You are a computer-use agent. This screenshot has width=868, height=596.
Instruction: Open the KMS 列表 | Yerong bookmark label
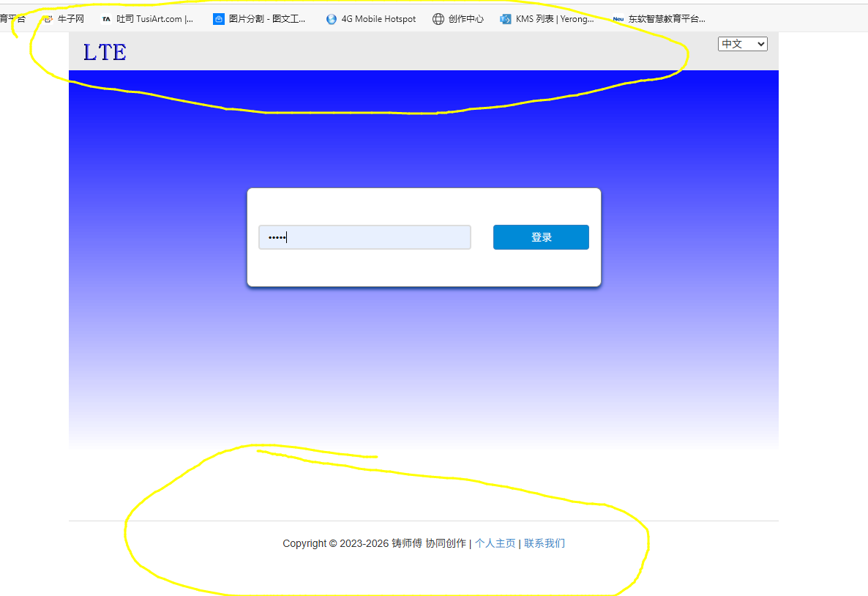pyautogui.click(x=555, y=19)
